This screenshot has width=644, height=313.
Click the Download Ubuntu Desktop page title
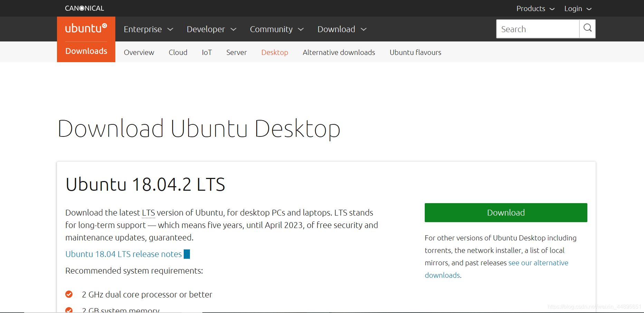tap(199, 129)
